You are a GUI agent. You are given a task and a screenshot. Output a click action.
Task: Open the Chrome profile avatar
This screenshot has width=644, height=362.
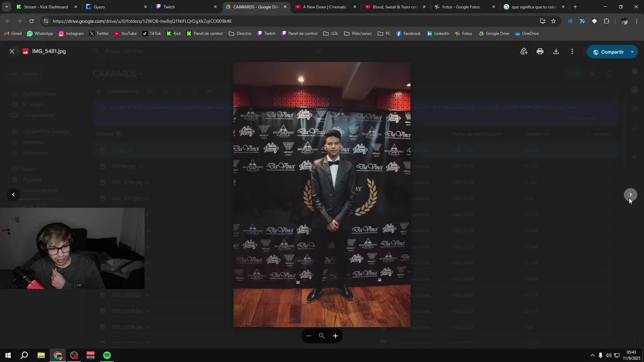(624, 21)
